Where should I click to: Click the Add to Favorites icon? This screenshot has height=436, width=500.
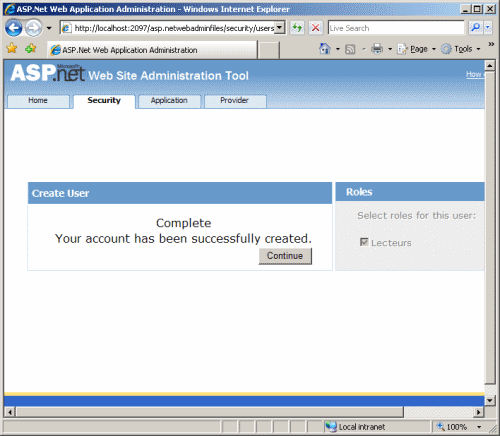coord(31,49)
